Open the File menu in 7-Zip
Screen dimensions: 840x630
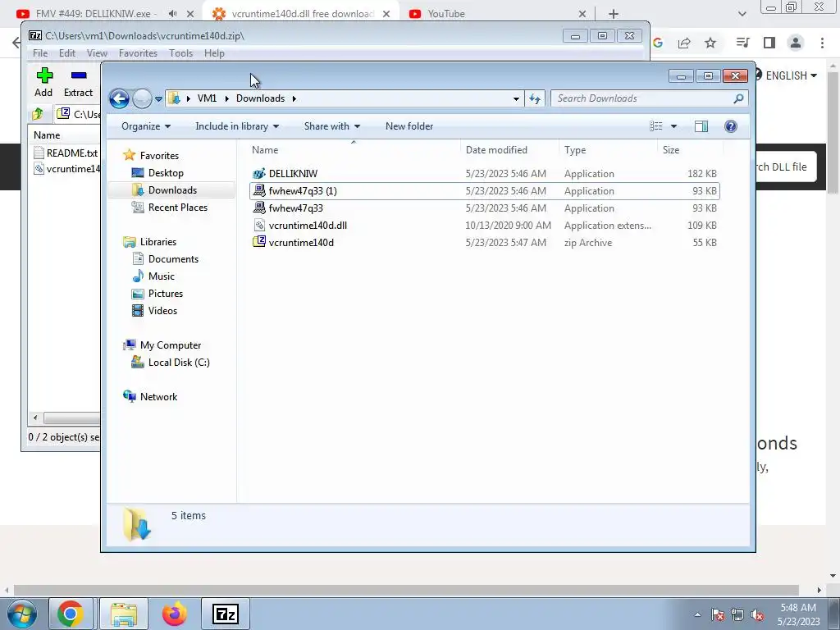[x=40, y=53]
